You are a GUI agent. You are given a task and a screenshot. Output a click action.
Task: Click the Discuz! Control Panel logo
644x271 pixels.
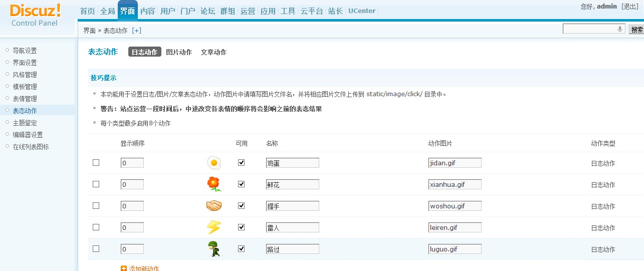(35, 15)
